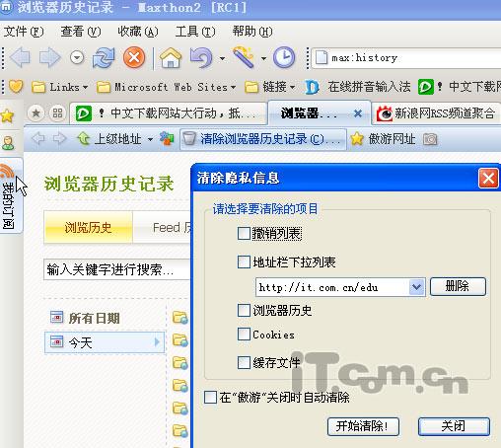Expand the magic wand dropdown arrow

tap(263, 58)
